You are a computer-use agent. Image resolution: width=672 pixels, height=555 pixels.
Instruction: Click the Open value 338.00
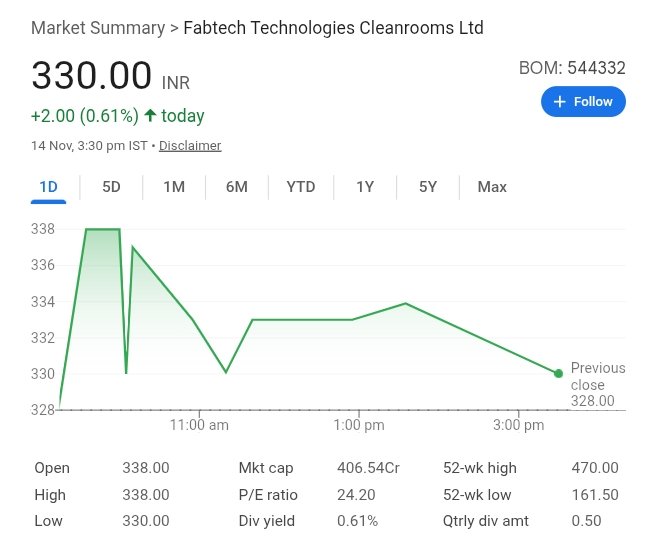[146, 468]
